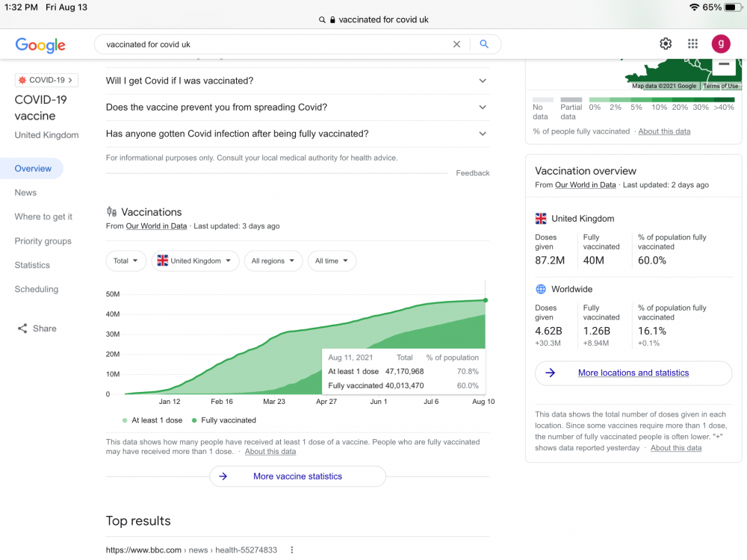747x560 pixels.
Task: Open the account avatar labeled g
Action: (x=721, y=44)
